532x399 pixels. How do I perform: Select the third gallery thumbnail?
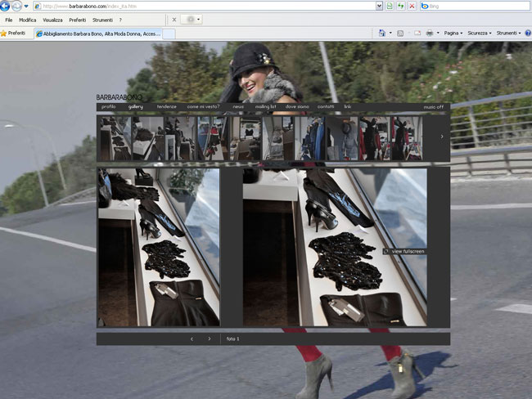click(181, 138)
